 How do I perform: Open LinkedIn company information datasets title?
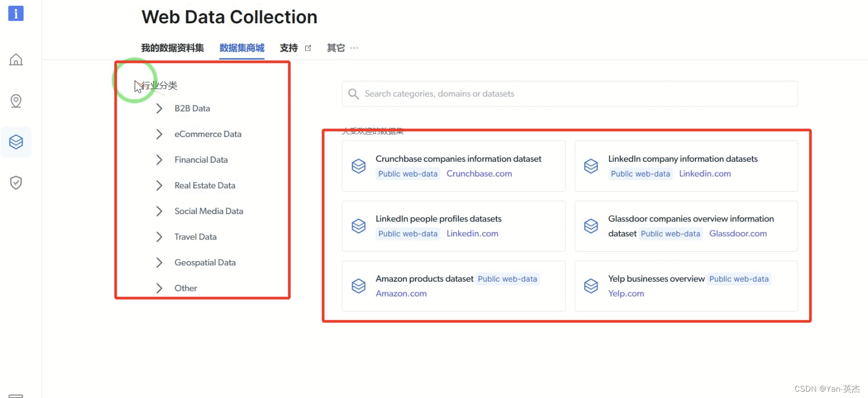683,159
